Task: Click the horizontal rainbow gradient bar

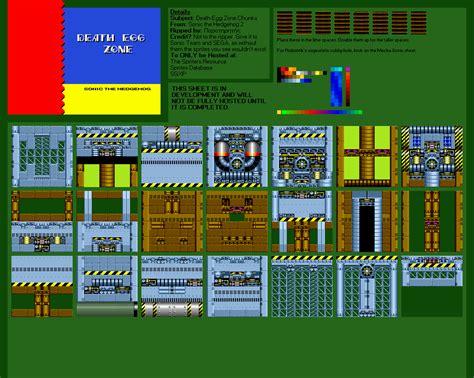Action: (x=322, y=112)
